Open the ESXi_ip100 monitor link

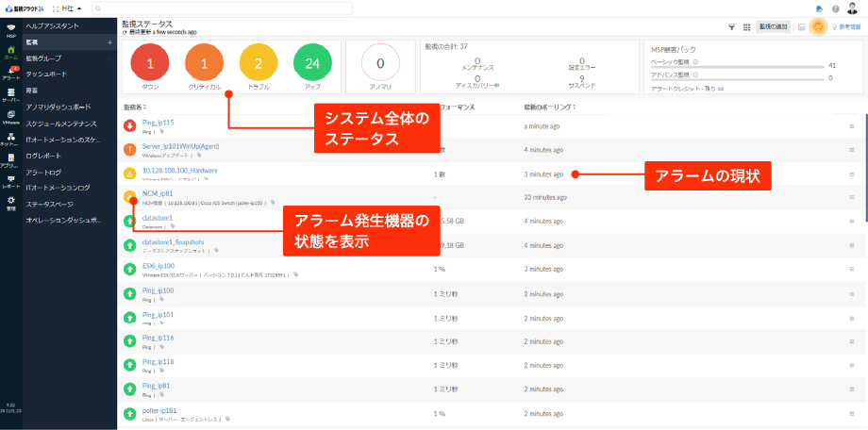[x=159, y=266]
